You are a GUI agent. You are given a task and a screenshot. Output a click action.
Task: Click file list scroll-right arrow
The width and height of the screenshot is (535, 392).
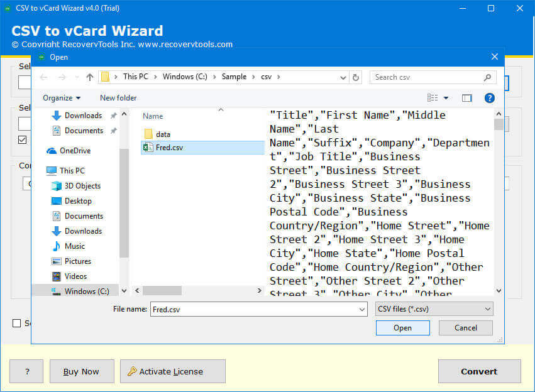coord(259,291)
